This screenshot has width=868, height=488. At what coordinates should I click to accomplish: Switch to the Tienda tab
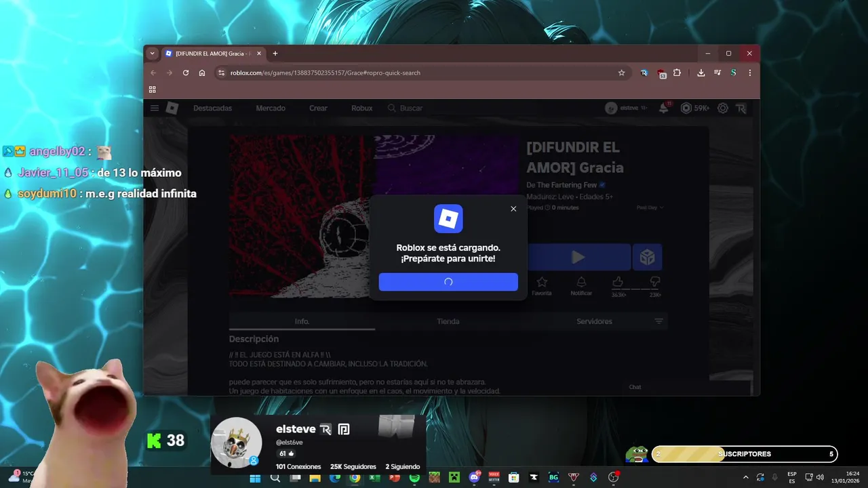tap(448, 321)
